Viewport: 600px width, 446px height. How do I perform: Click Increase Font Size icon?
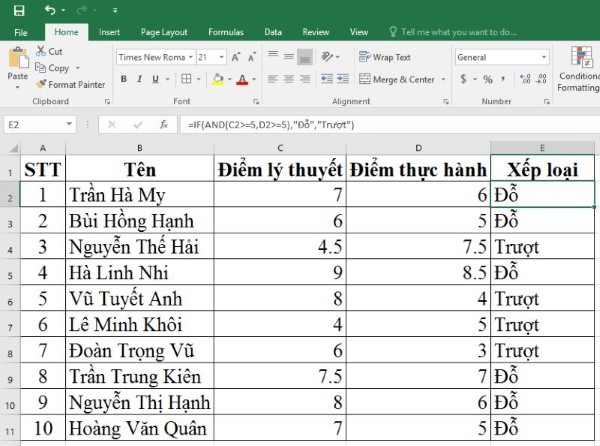[x=236, y=57]
